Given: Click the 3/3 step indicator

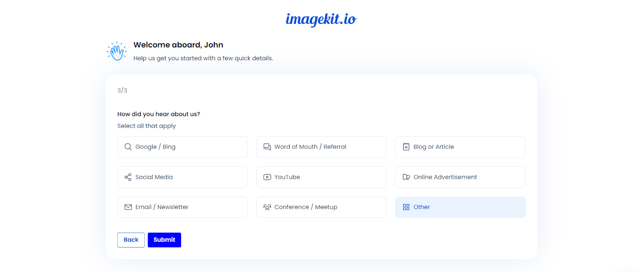Looking at the screenshot, I should [x=122, y=91].
